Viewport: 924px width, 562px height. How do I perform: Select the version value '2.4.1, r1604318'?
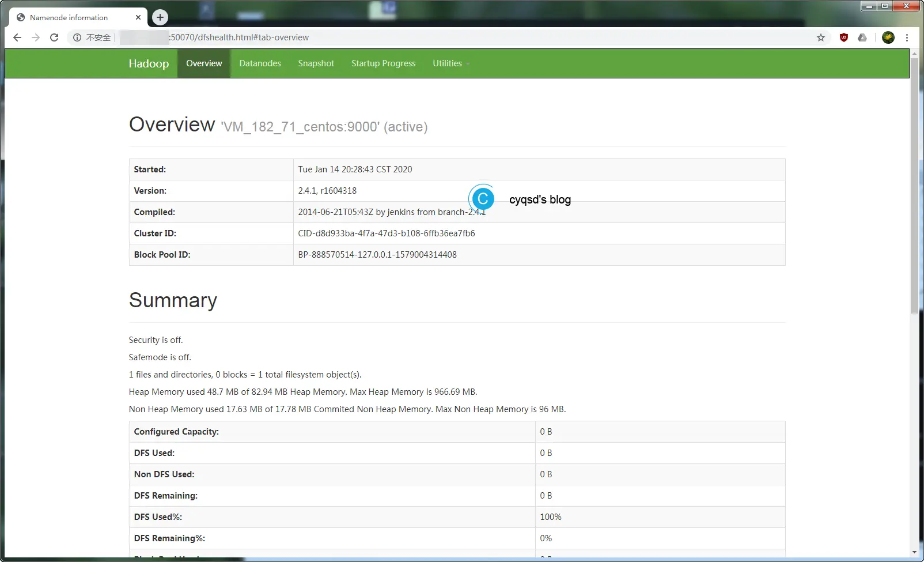pos(327,191)
